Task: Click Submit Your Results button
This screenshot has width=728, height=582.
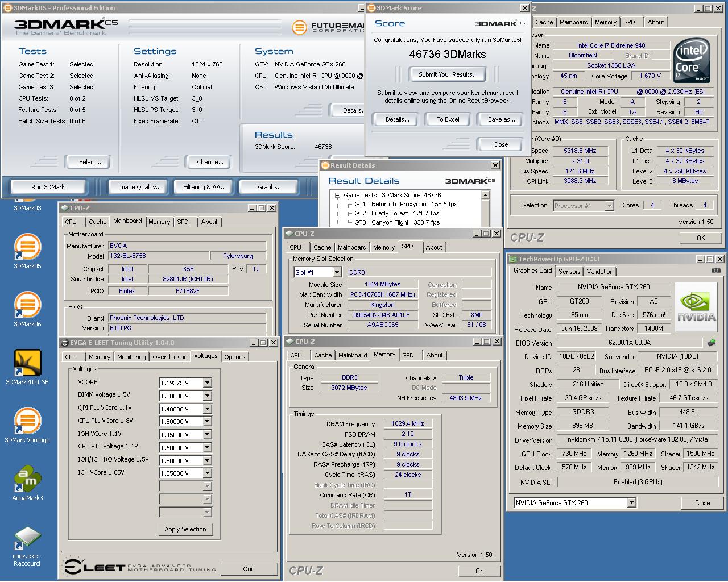Action: (x=448, y=74)
